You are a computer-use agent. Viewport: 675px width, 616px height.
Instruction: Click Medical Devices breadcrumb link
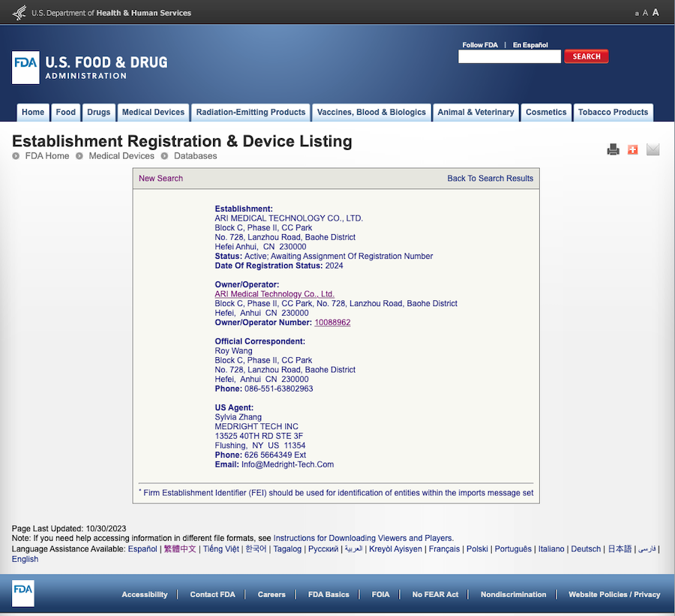click(x=121, y=156)
